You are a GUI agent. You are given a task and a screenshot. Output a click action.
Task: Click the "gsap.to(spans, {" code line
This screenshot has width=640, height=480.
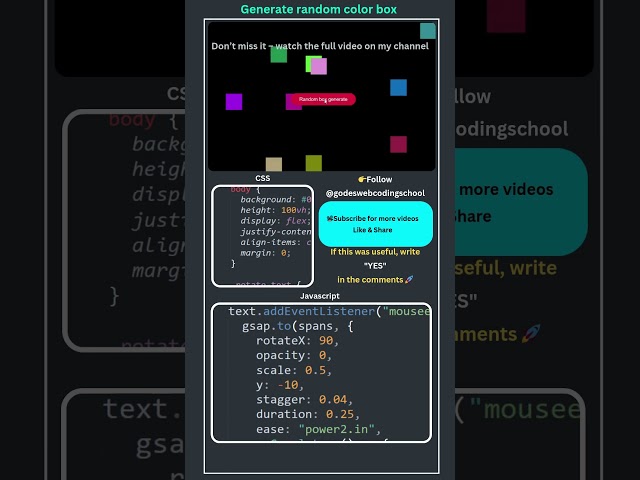[298, 326]
